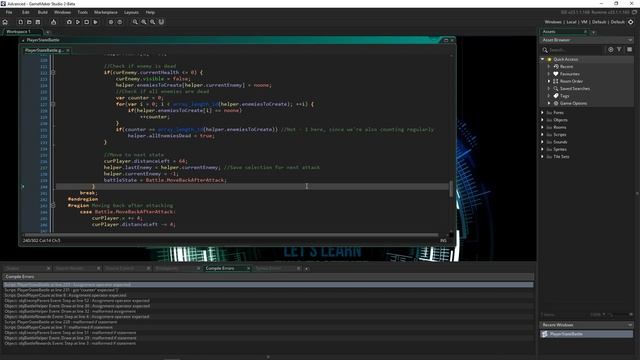This screenshot has height=360, width=640.
Task: Open the Edit menu
Action: 26,12
